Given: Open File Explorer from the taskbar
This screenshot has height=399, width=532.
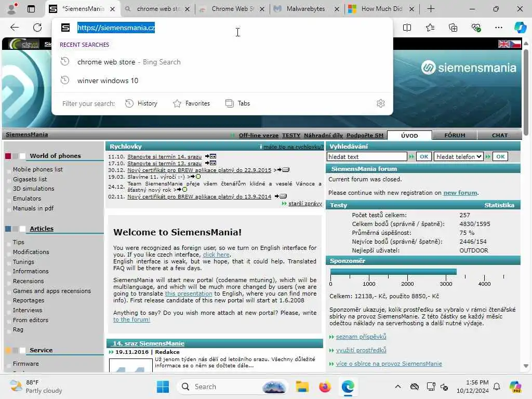Looking at the screenshot, I should coord(302,387).
